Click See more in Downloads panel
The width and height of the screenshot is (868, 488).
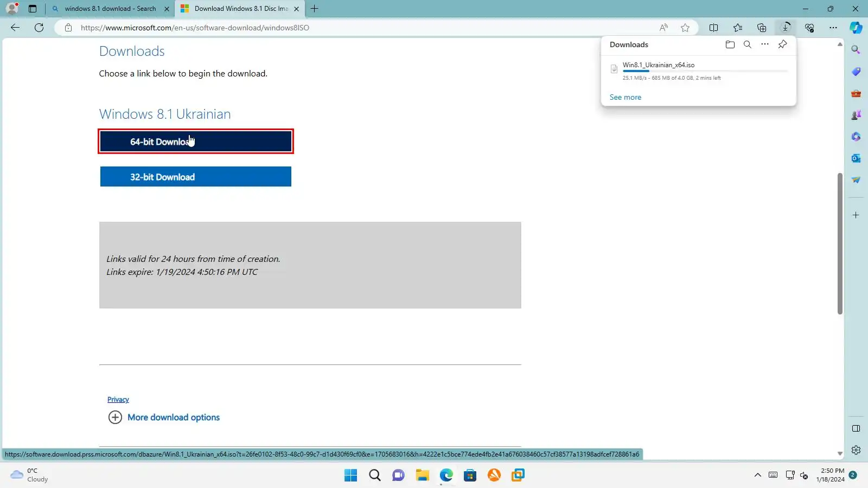pyautogui.click(x=626, y=97)
